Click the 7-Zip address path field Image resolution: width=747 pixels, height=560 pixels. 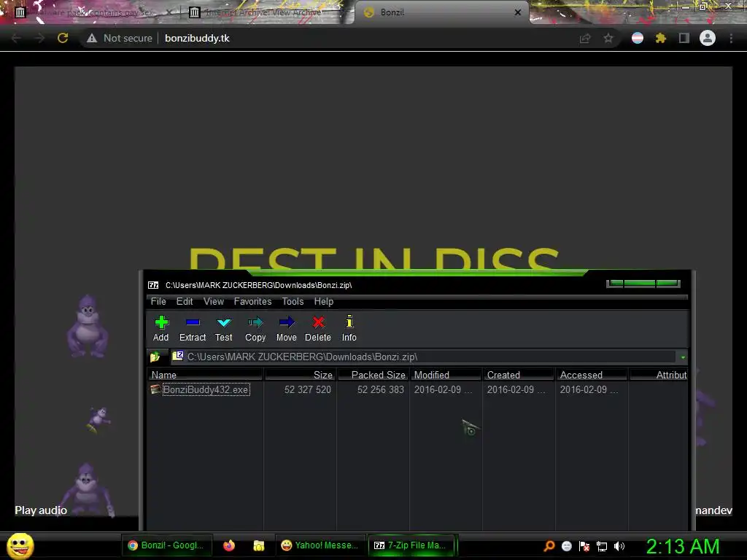(x=424, y=357)
